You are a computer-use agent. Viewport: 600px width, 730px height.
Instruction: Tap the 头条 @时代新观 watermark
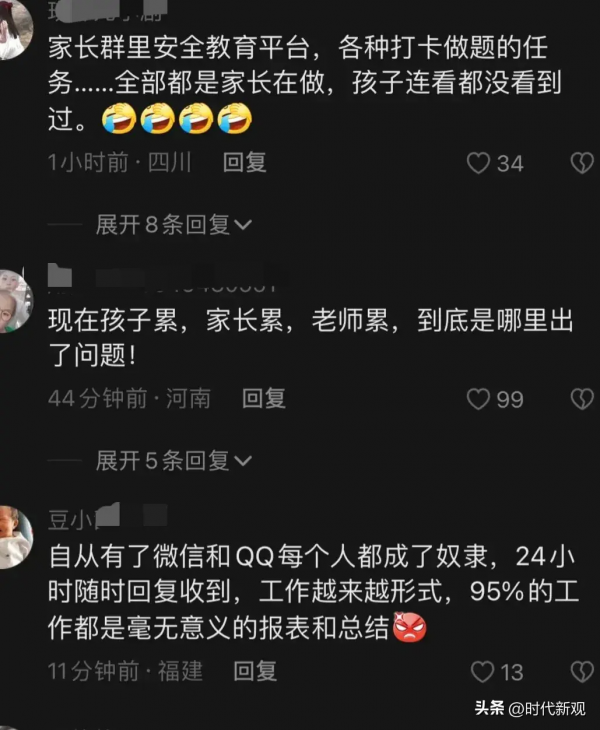[530, 708]
